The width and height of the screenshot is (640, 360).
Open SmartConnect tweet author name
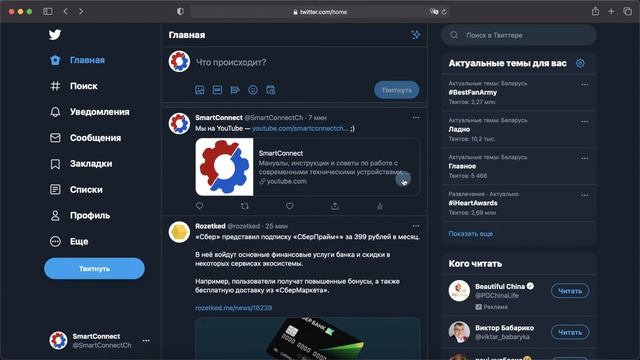point(219,118)
